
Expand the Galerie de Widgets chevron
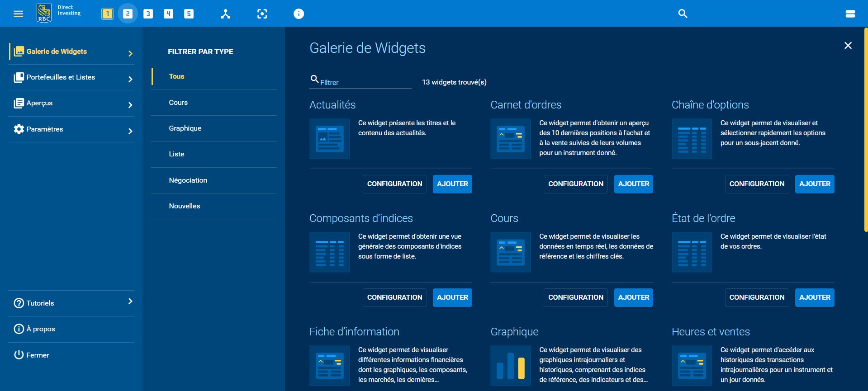pyautogui.click(x=130, y=53)
